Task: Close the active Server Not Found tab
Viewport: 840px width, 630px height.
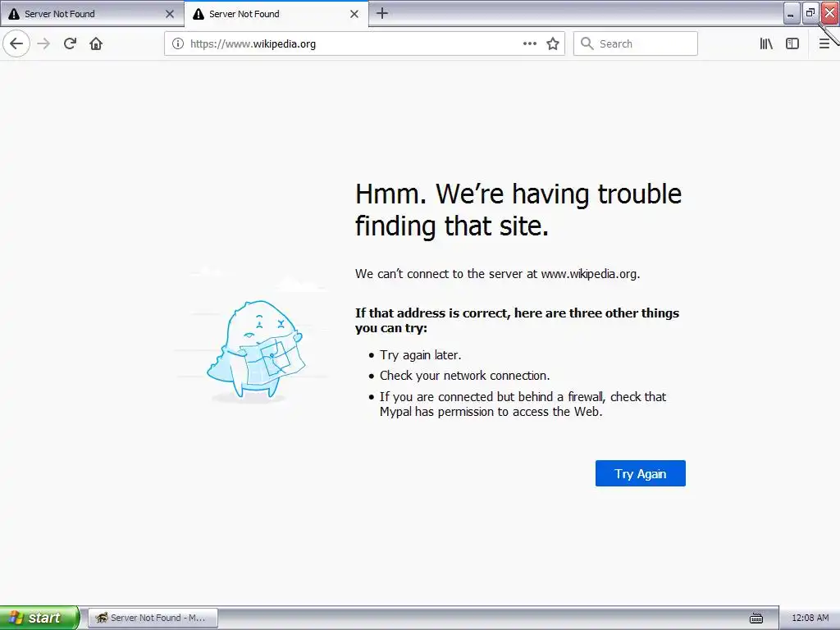Action: tap(354, 14)
